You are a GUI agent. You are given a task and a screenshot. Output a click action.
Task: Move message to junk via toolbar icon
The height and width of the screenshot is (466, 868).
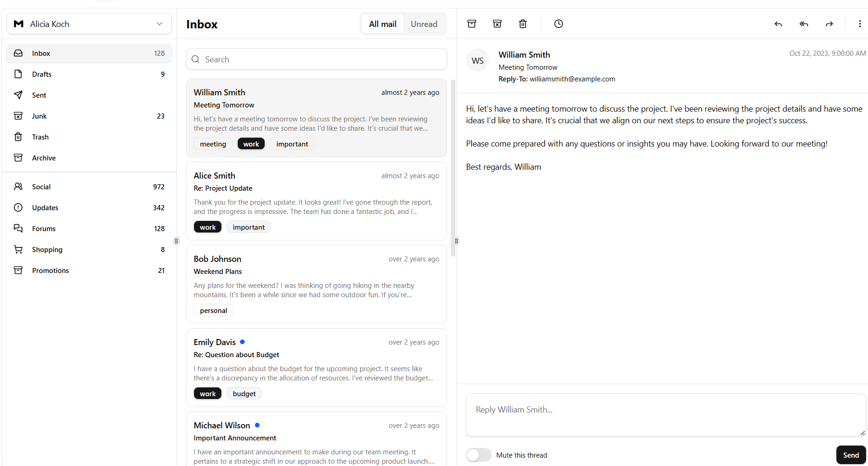497,24
